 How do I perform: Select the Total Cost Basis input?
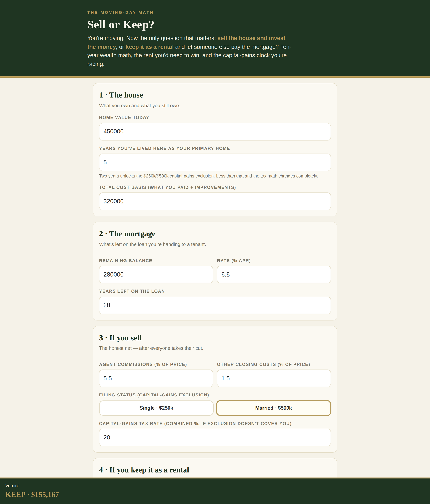coord(215,201)
